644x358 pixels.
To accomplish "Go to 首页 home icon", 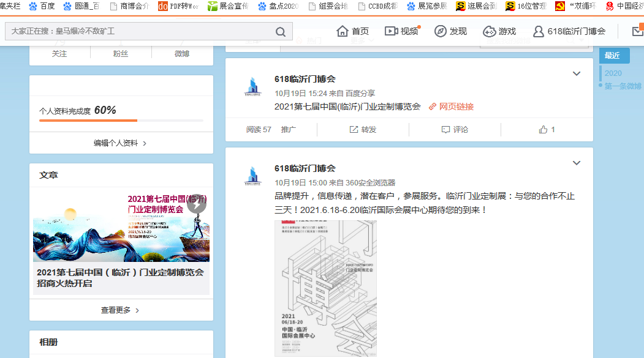I will [353, 31].
